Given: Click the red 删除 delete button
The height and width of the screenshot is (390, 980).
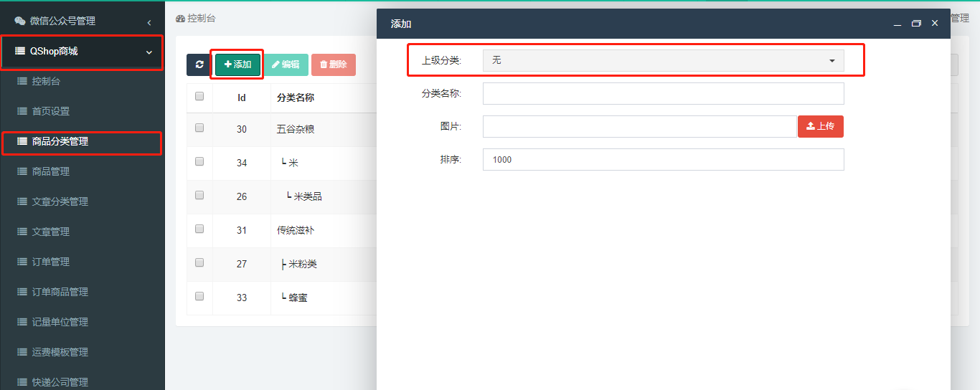Looking at the screenshot, I should 333,65.
